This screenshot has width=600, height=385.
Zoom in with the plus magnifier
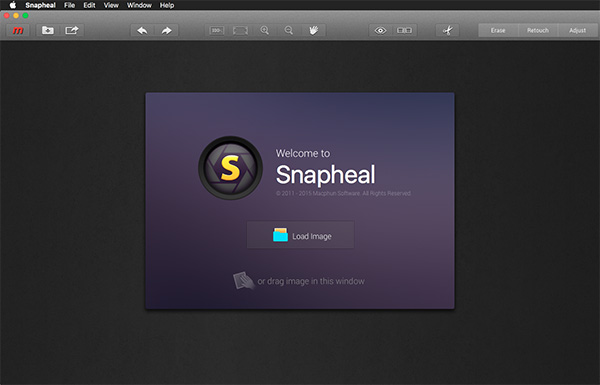coord(264,30)
